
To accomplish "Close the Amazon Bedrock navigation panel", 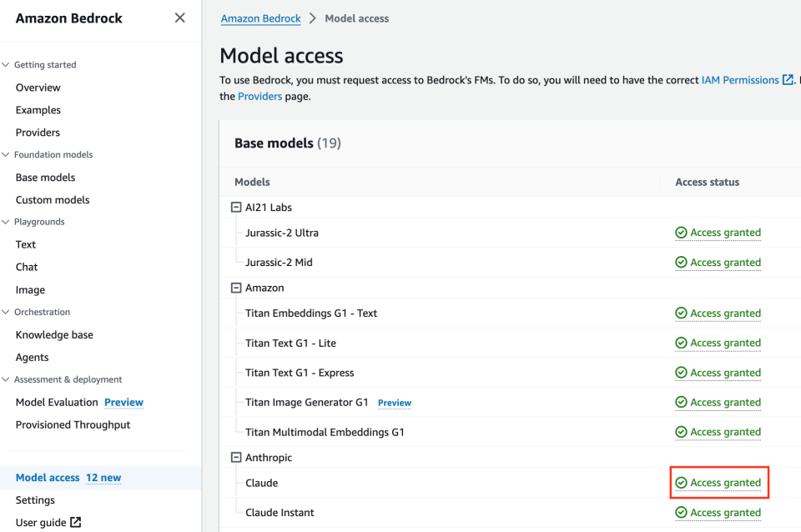I will [x=179, y=18].
